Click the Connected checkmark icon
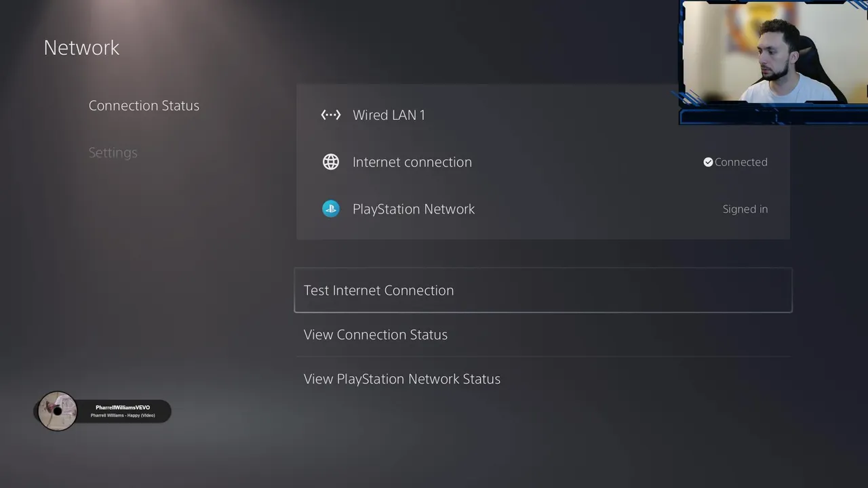 (x=708, y=162)
